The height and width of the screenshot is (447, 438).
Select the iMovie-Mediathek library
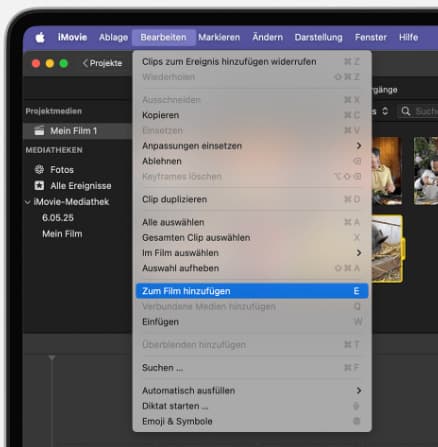[71, 202]
